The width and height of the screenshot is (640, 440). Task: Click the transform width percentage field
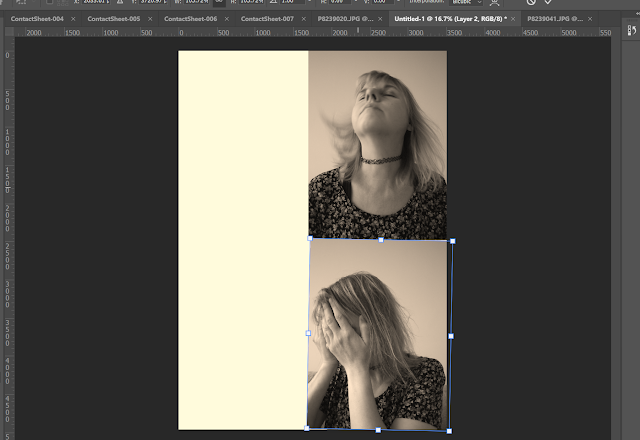197,2
